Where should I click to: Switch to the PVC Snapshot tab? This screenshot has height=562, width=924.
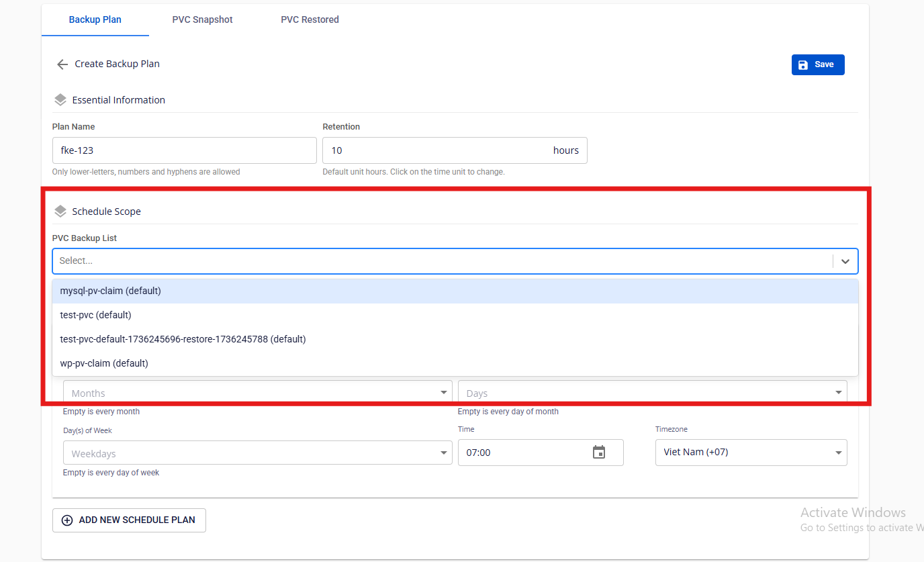[202, 19]
